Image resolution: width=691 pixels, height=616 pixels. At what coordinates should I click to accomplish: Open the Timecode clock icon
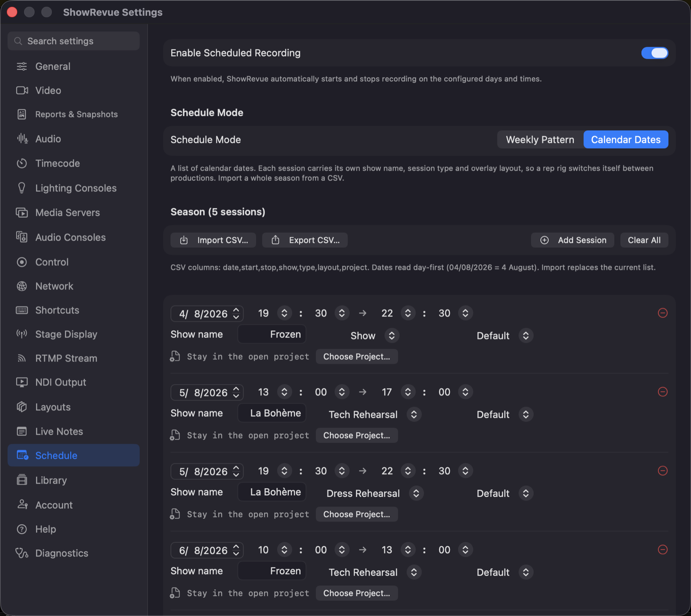[x=22, y=163]
